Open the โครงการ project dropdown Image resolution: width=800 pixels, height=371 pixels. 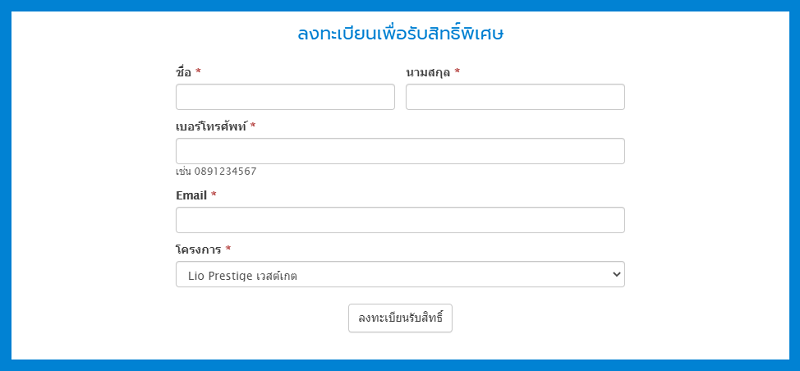(x=400, y=275)
